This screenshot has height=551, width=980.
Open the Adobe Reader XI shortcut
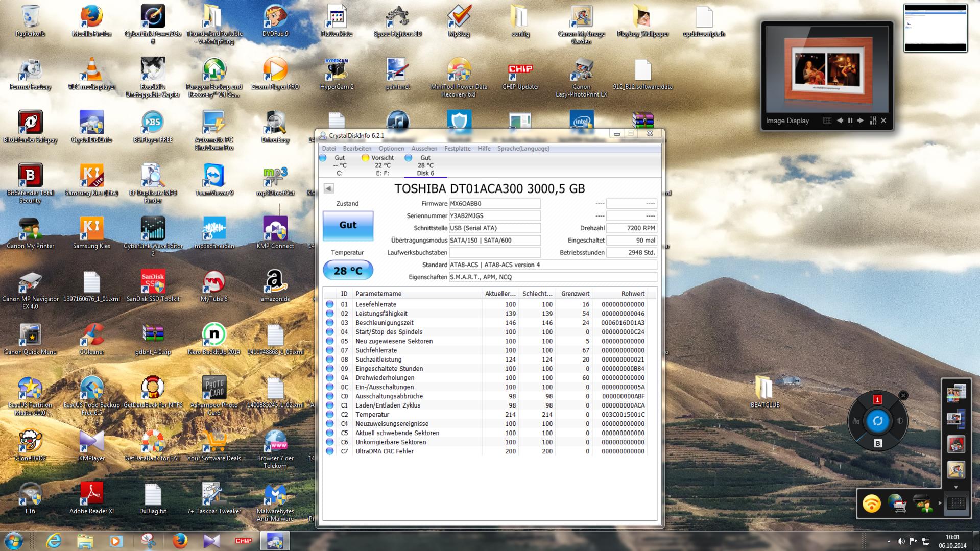[92, 498]
